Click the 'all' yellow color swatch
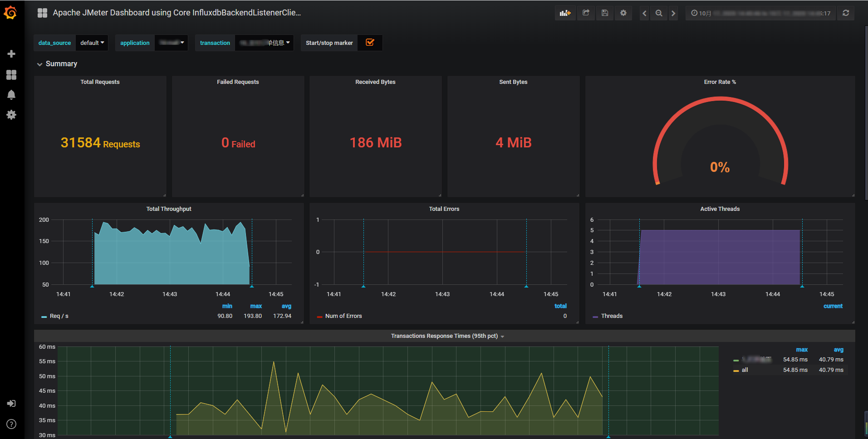868x439 pixels. click(x=736, y=371)
